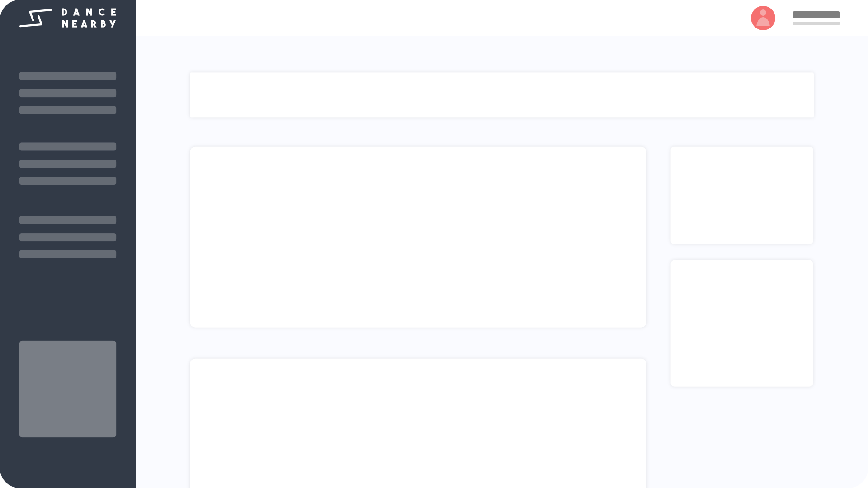Select the sidebar bottom section icon

pyautogui.click(x=67, y=389)
